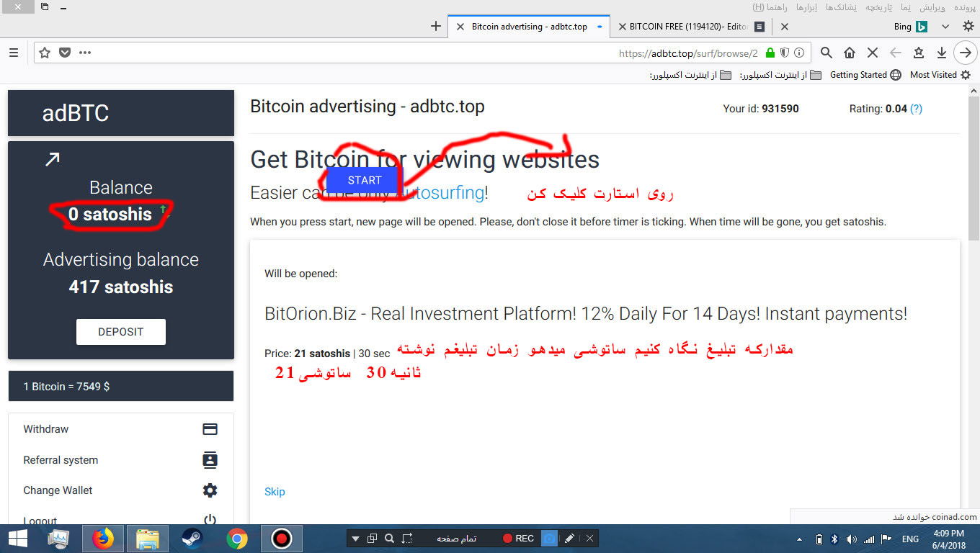Select the pen tool in recorder bar

pyautogui.click(x=569, y=539)
